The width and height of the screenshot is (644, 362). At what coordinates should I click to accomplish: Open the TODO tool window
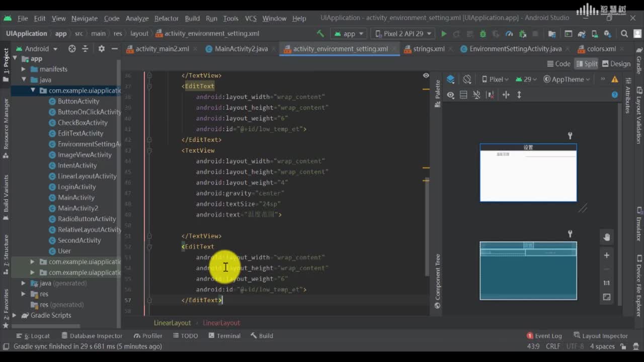(x=185, y=336)
